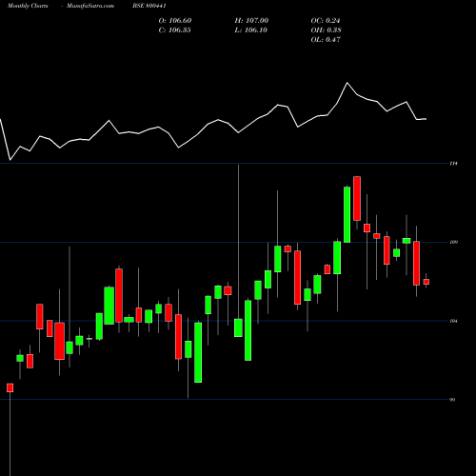Click the 104 price axis label
This screenshot has width=476, height=476.
454,321
